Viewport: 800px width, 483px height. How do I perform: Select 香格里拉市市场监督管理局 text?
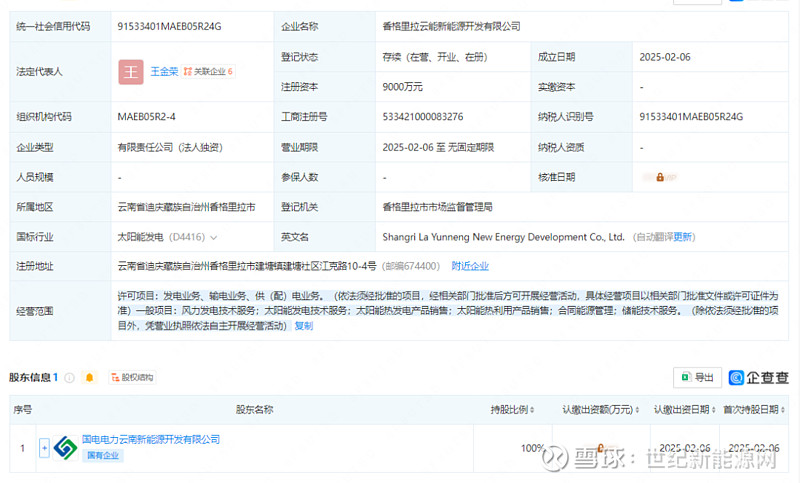pos(437,207)
